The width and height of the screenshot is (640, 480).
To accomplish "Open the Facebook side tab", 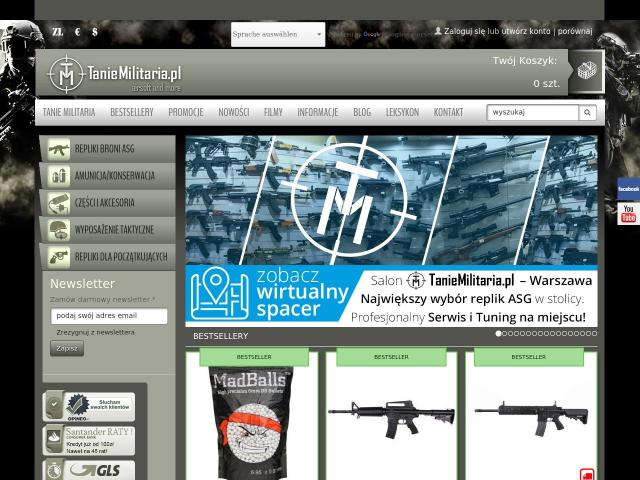I will pyautogui.click(x=628, y=189).
